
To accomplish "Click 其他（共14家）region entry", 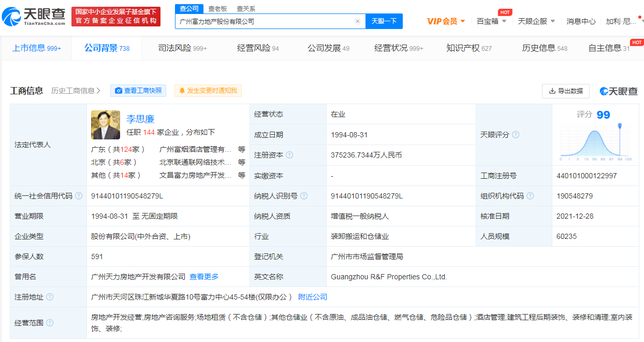I will tap(116, 175).
